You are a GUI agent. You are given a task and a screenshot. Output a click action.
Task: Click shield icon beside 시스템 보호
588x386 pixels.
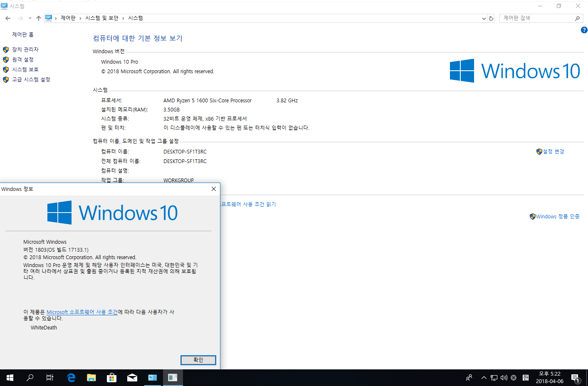pyautogui.click(x=6, y=69)
